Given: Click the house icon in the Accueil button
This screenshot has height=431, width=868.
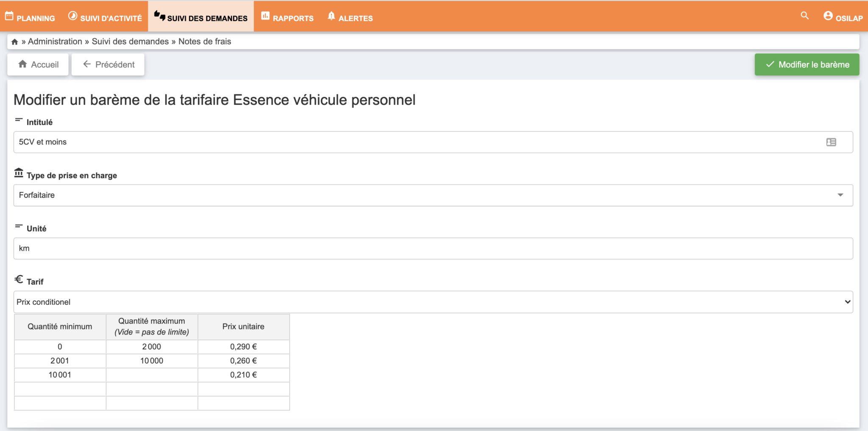Looking at the screenshot, I should pyautogui.click(x=23, y=64).
